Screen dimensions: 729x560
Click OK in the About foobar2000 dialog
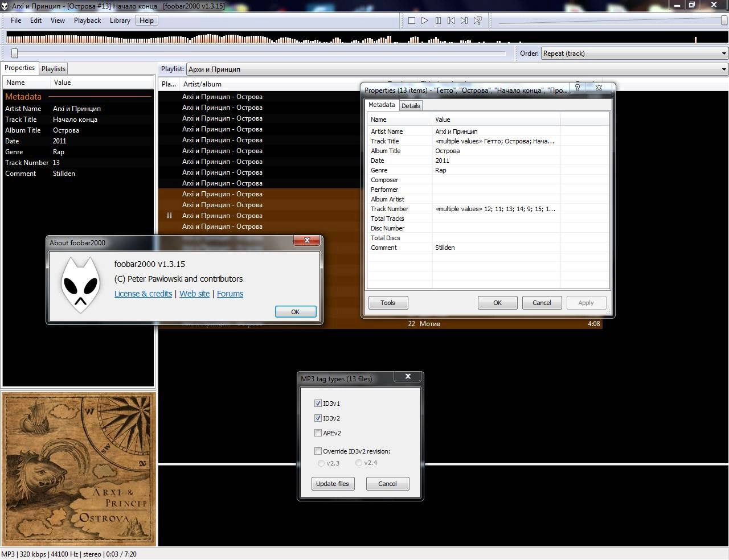(x=295, y=312)
